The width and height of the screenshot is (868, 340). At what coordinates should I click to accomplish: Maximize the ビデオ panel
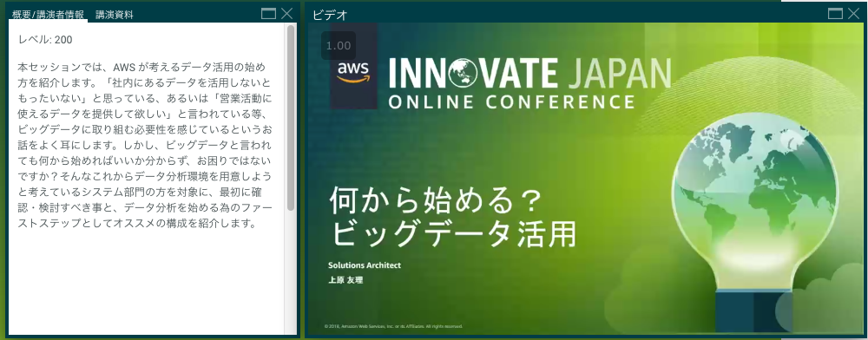click(835, 14)
